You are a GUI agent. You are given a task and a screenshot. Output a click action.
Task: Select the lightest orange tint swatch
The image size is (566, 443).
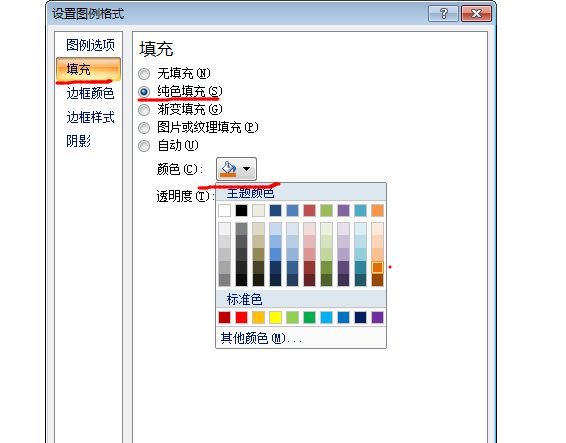click(377, 229)
